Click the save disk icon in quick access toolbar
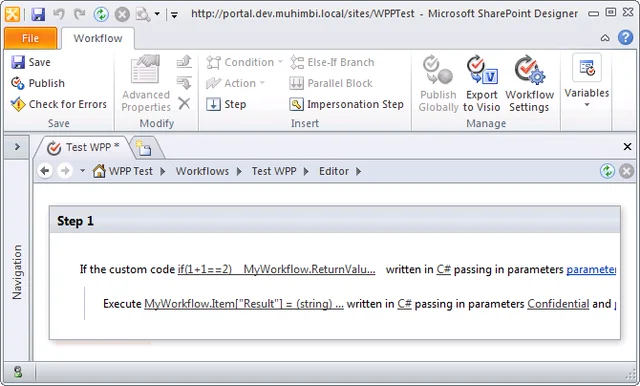640x386 pixels. coord(38,14)
